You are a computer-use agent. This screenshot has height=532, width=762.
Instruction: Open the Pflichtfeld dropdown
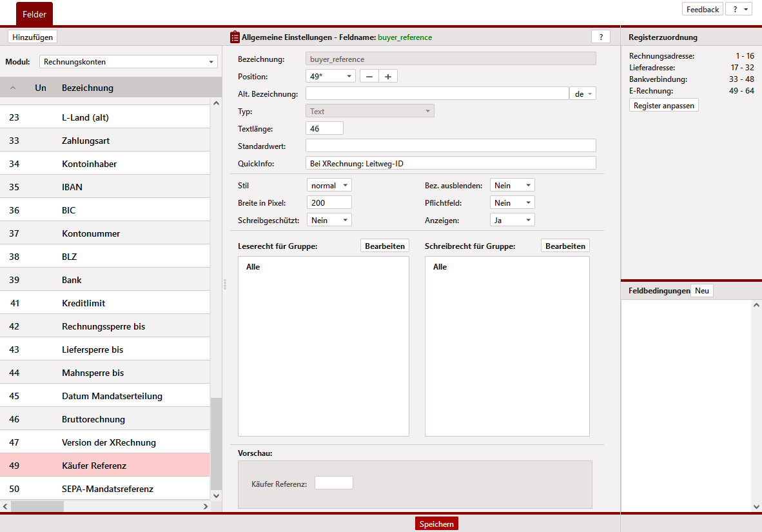[x=512, y=202]
